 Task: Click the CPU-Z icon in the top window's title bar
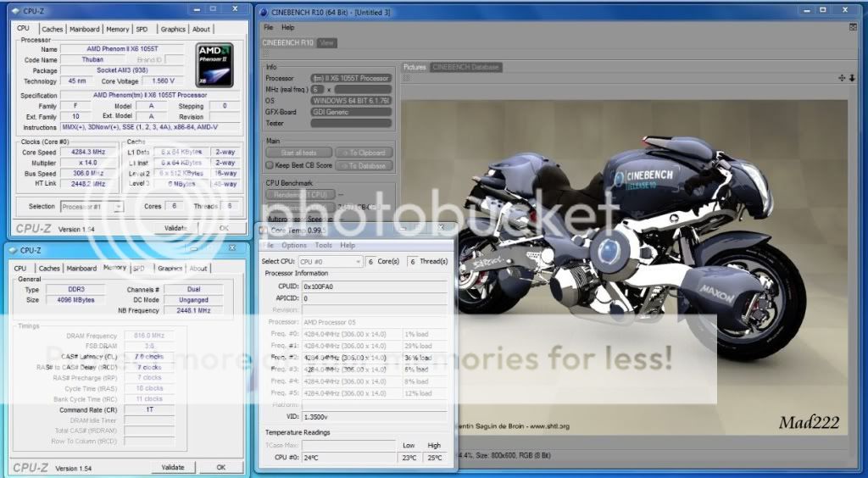14,10
